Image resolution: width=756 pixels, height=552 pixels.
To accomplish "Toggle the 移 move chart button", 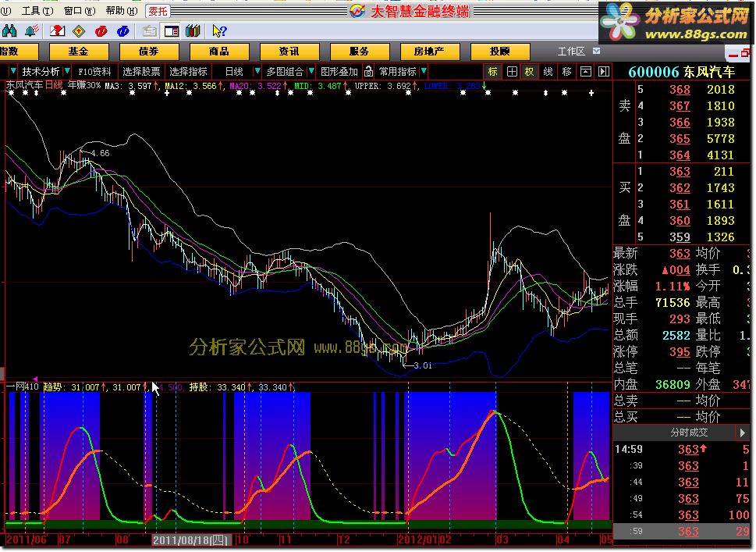I will tap(566, 72).
